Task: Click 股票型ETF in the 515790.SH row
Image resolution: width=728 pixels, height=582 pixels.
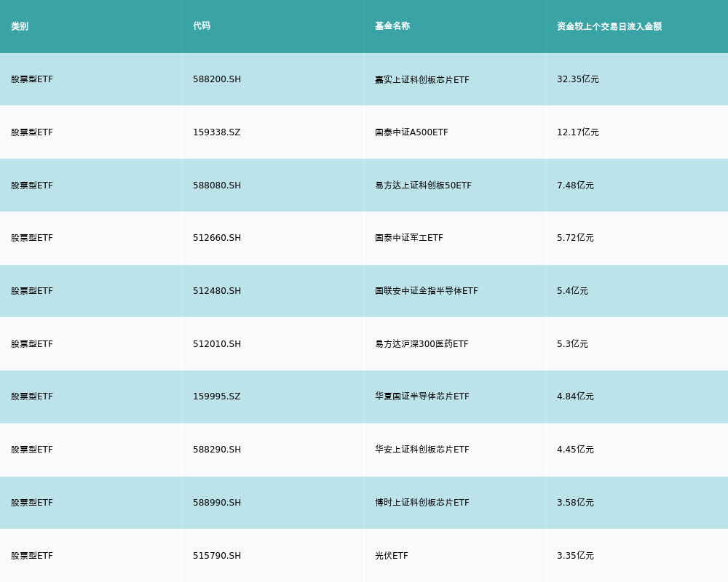Action: (32, 556)
